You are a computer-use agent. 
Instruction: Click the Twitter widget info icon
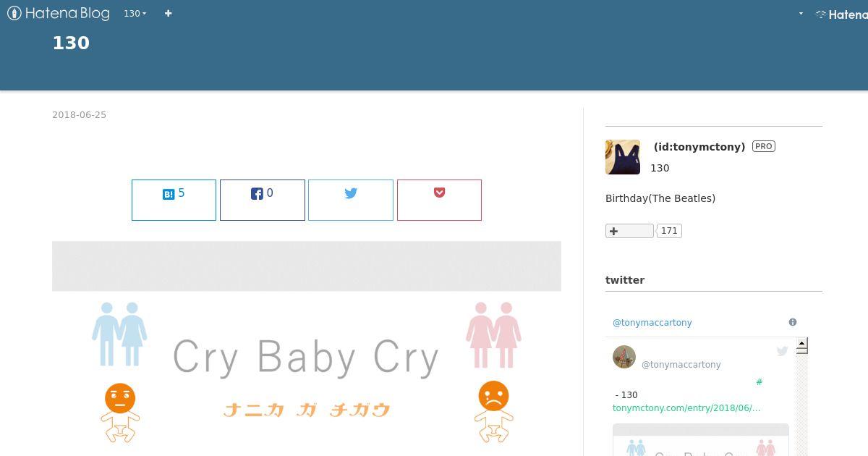[x=793, y=322]
